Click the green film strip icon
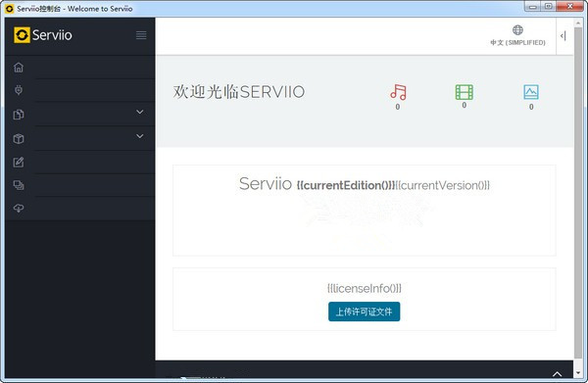588x383 pixels. pyautogui.click(x=464, y=92)
